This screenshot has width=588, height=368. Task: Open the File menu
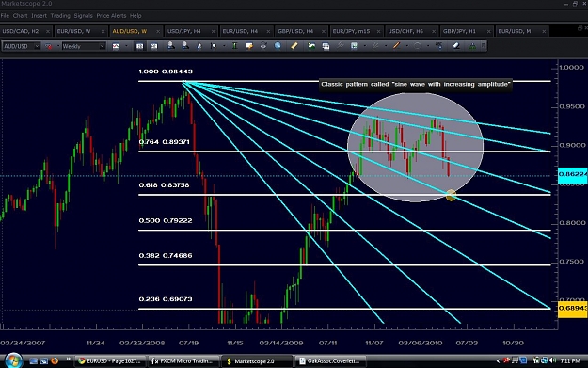tap(5, 16)
